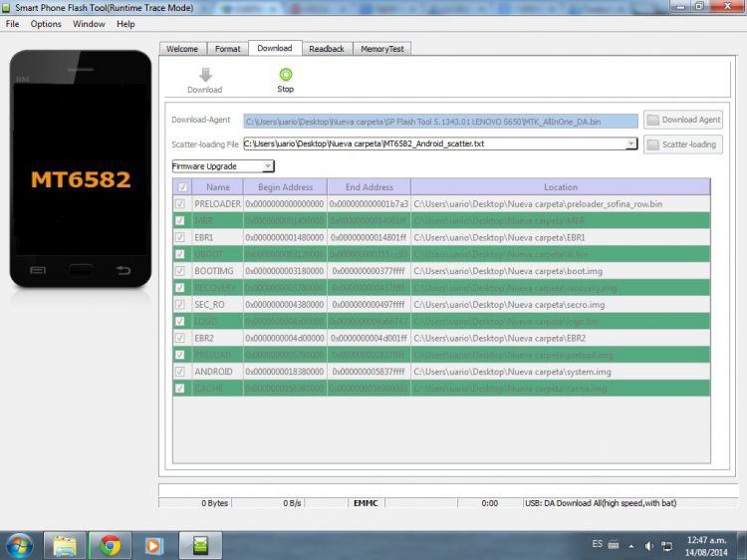The height and width of the screenshot is (560, 747).
Task: Toggle the BOOTIMG row checkbox
Action: [180, 271]
